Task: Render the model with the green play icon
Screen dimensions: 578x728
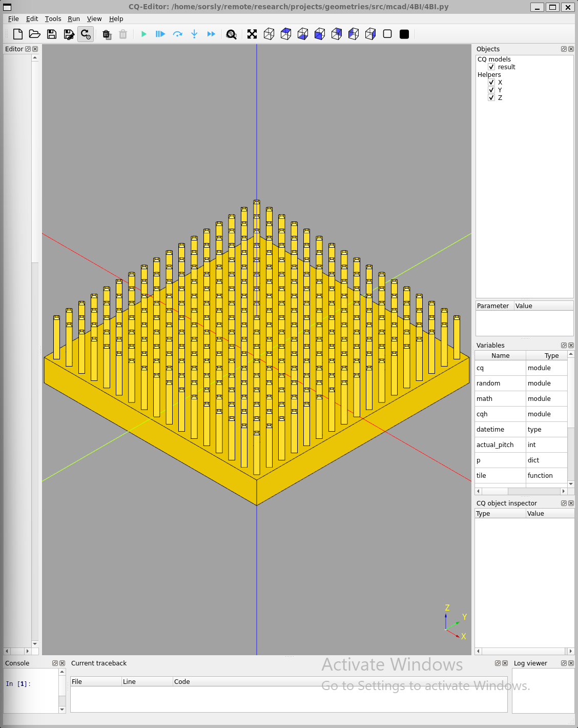Action: point(144,34)
